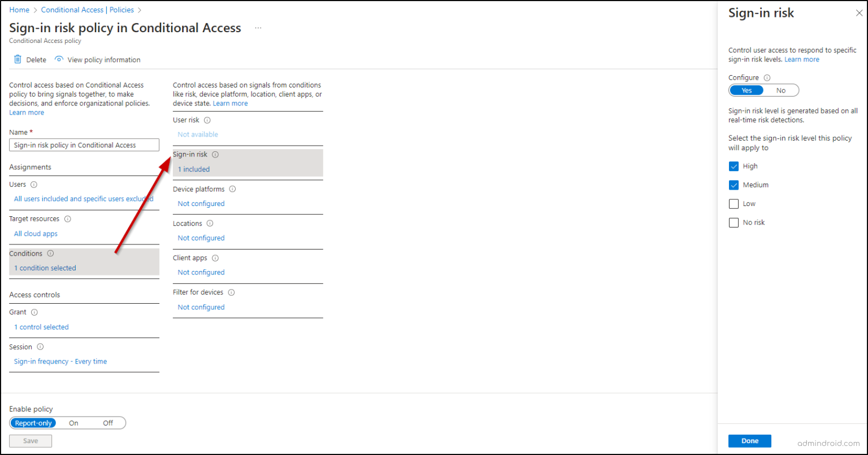Open the info icon next to Users
The image size is (868, 455).
point(33,184)
